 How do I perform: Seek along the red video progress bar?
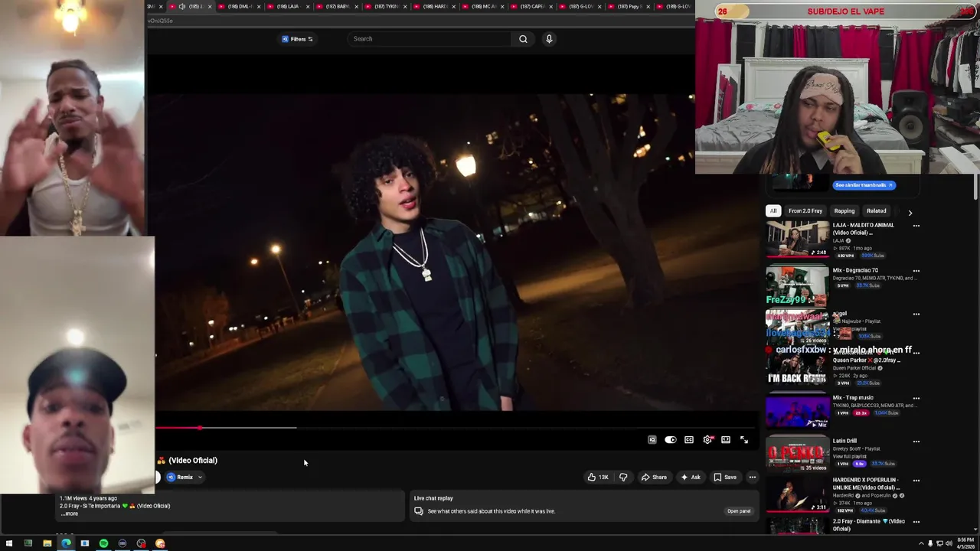point(456,428)
